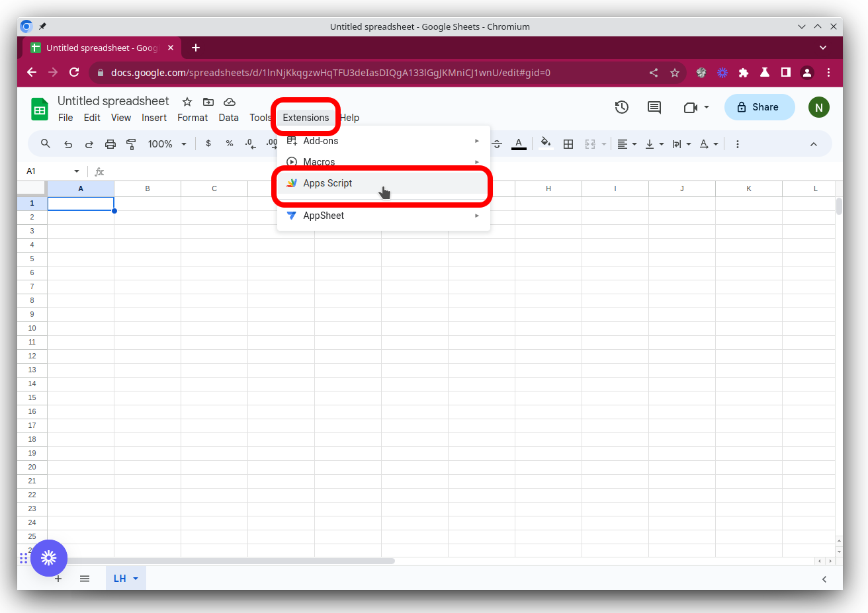Open the LH sheet tab dropdown arrow
This screenshot has height=613, width=868.
pyautogui.click(x=136, y=579)
